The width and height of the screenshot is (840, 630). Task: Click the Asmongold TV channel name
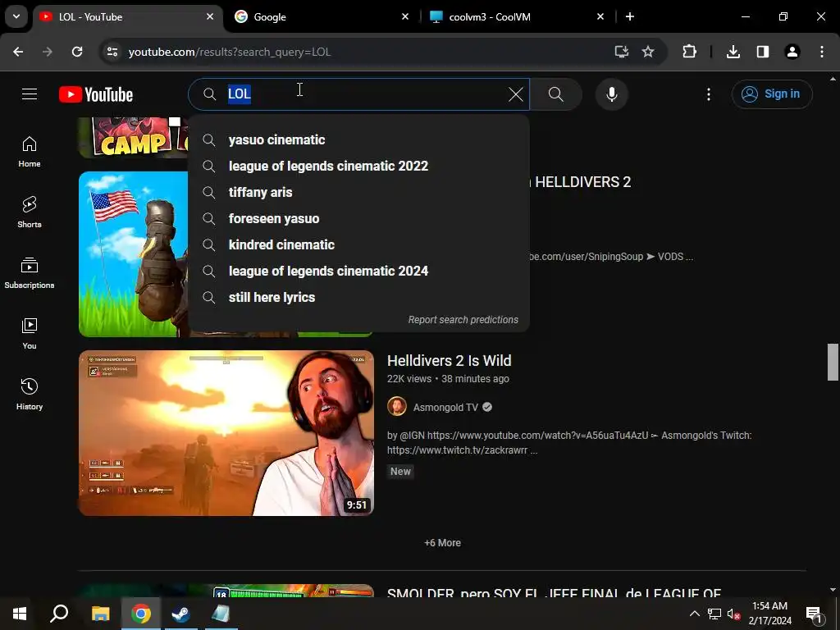[445, 407]
